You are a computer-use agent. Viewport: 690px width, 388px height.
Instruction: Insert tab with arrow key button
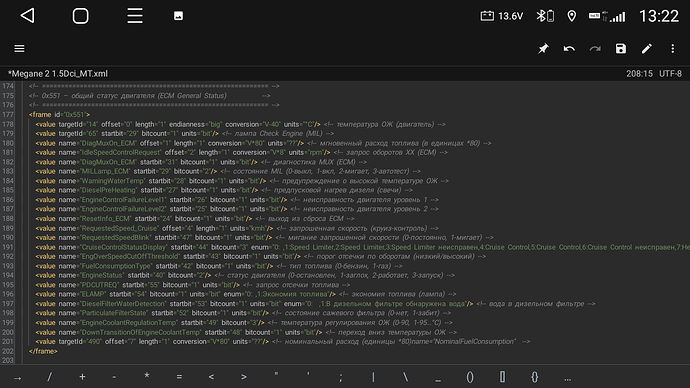click(x=17, y=377)
